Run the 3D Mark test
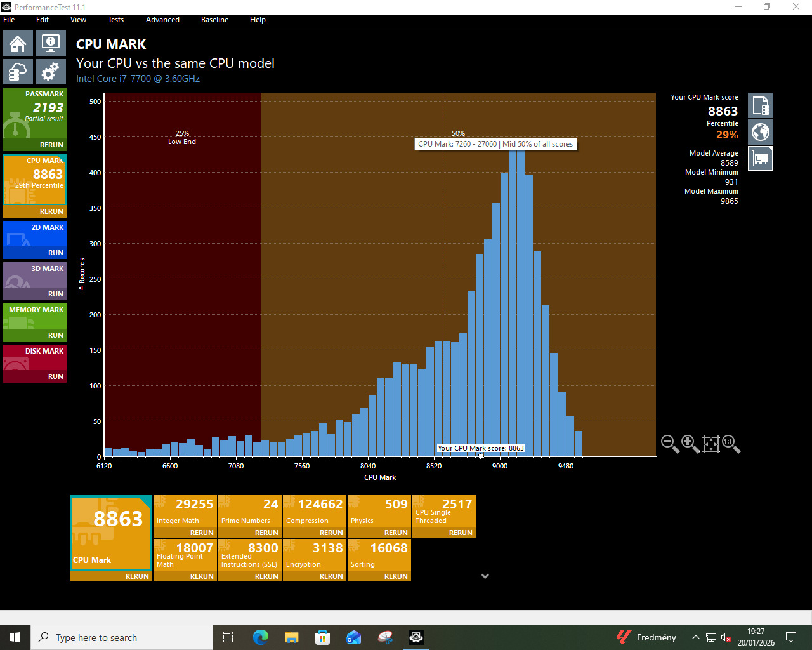 (x=56, y=294)
